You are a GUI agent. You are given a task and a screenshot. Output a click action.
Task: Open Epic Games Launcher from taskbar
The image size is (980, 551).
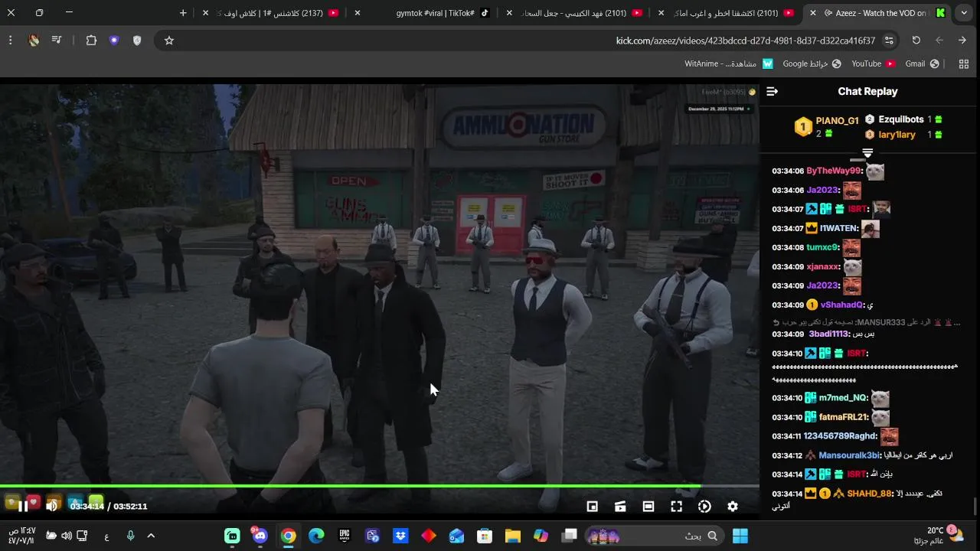[x=345, y=536]
